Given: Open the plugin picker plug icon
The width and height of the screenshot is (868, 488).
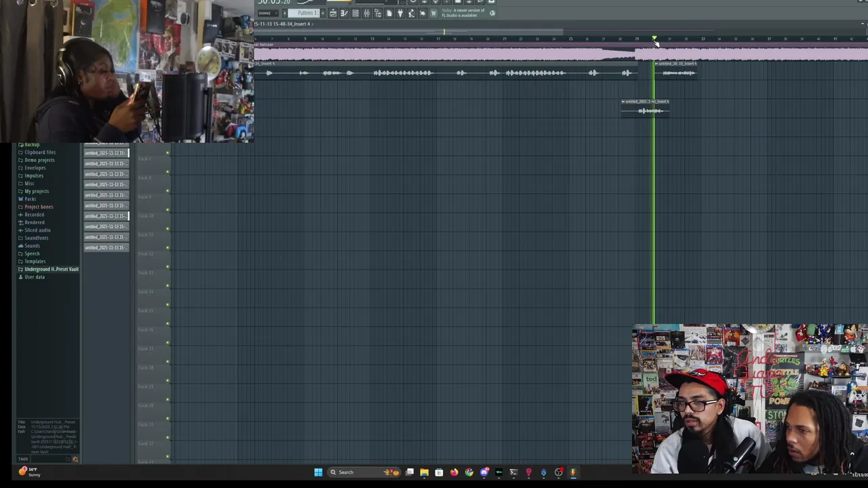Looking at the screenshot, I should pos(400,13).
